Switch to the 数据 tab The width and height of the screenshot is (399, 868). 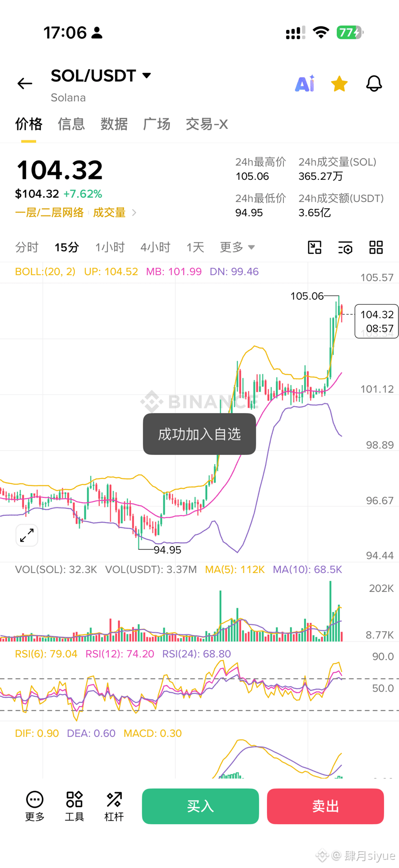tap(114, 124)
